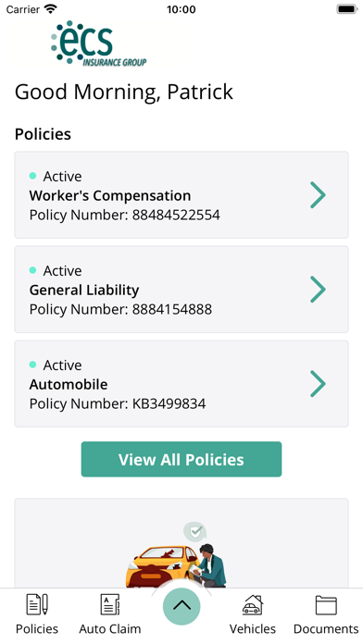Open the Documents folder icon
363x644 pixels.
point(326,605)
